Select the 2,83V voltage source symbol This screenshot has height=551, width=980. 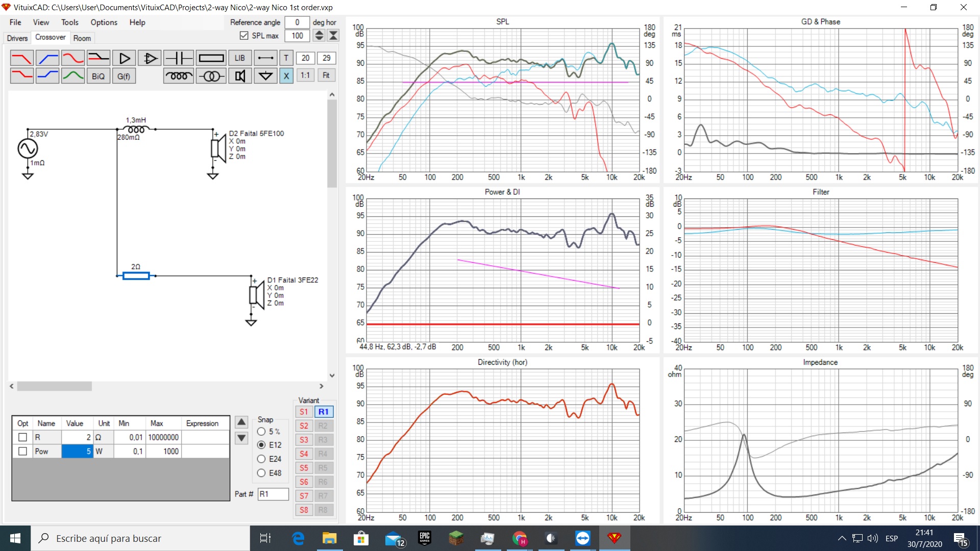point(28,148)
